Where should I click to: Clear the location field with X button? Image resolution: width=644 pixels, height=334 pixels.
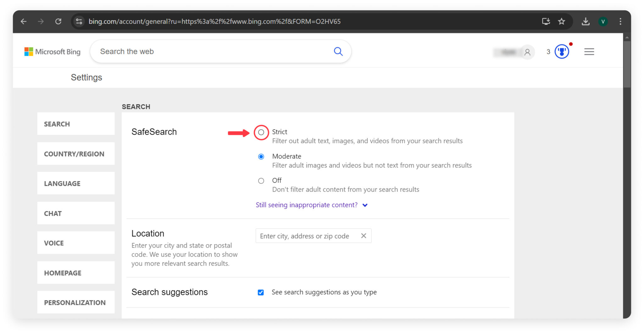(364, 236)
